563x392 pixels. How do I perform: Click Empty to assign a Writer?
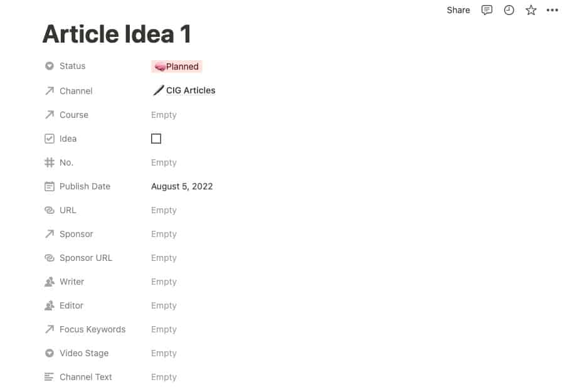(164, 281)
